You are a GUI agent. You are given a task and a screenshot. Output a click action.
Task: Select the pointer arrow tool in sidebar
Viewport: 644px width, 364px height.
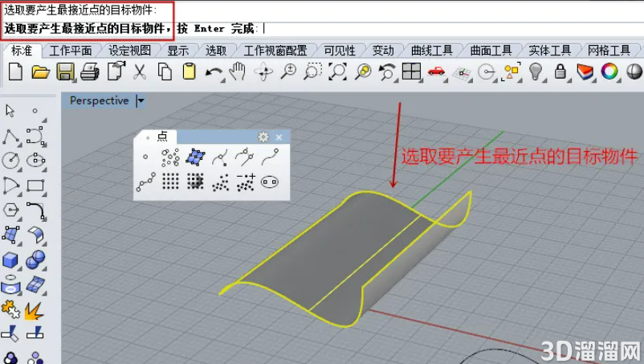[10, 111]
